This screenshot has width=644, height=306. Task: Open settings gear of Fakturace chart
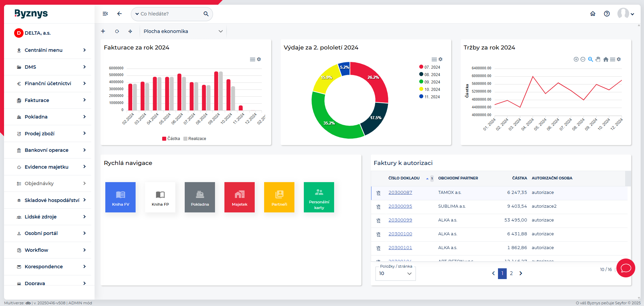(259, 59)
